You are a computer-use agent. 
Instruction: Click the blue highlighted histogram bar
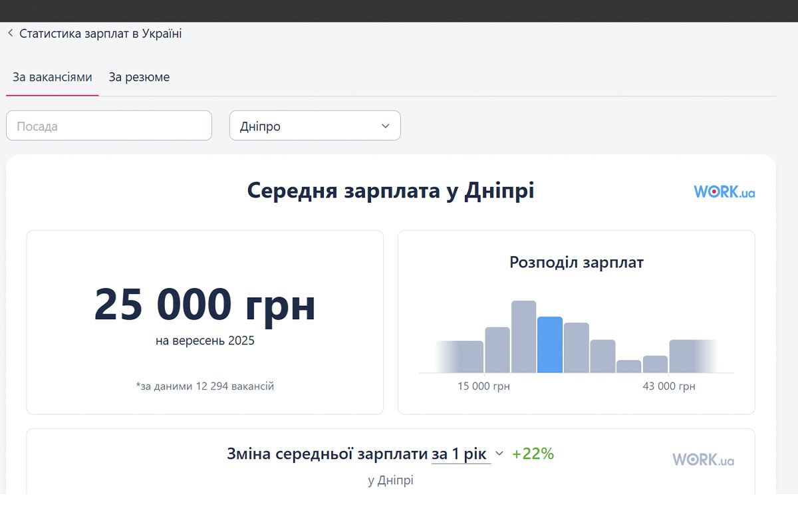point(550,344)
